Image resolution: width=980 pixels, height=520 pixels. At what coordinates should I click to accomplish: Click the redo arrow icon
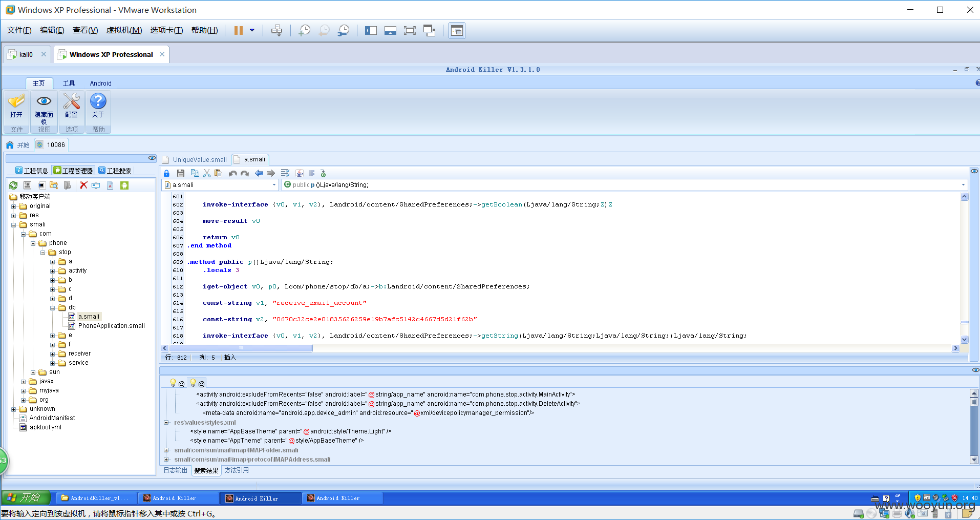click(x=245, y=173)
